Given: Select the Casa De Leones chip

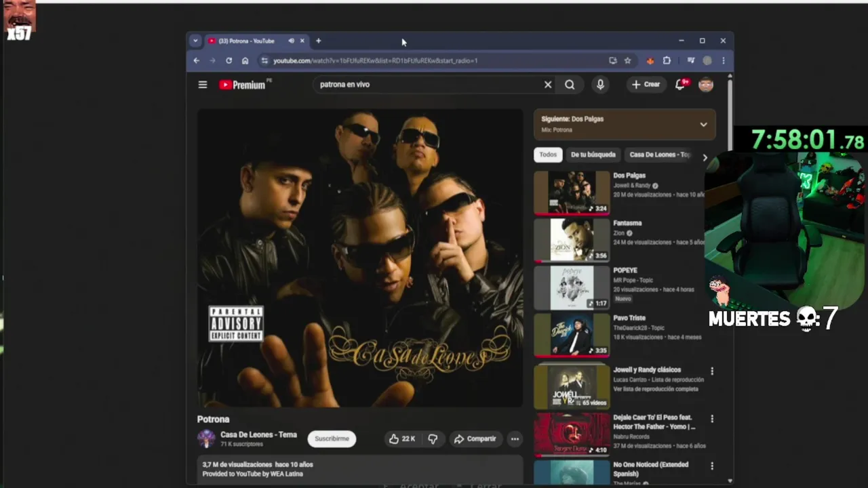Looking at the screenshot, I should pos(659,155).
